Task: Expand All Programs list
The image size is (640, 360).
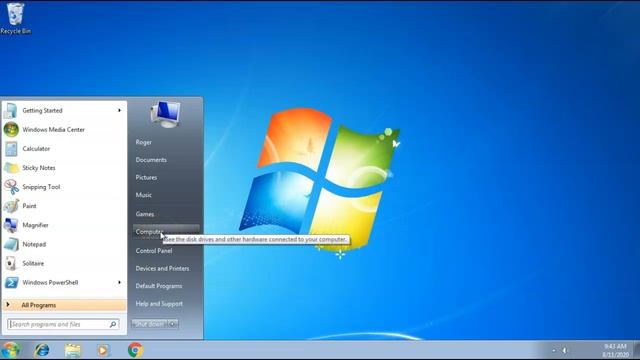Action: click(x=64, y=305)
